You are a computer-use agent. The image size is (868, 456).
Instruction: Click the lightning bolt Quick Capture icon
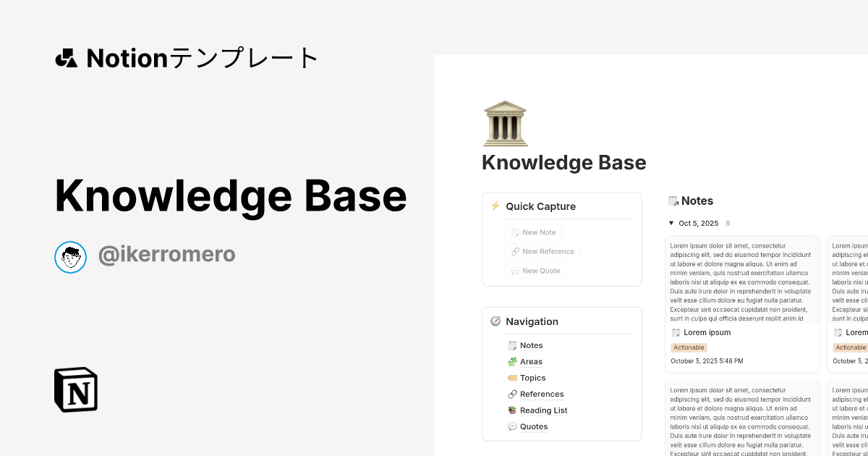(495, 206)
